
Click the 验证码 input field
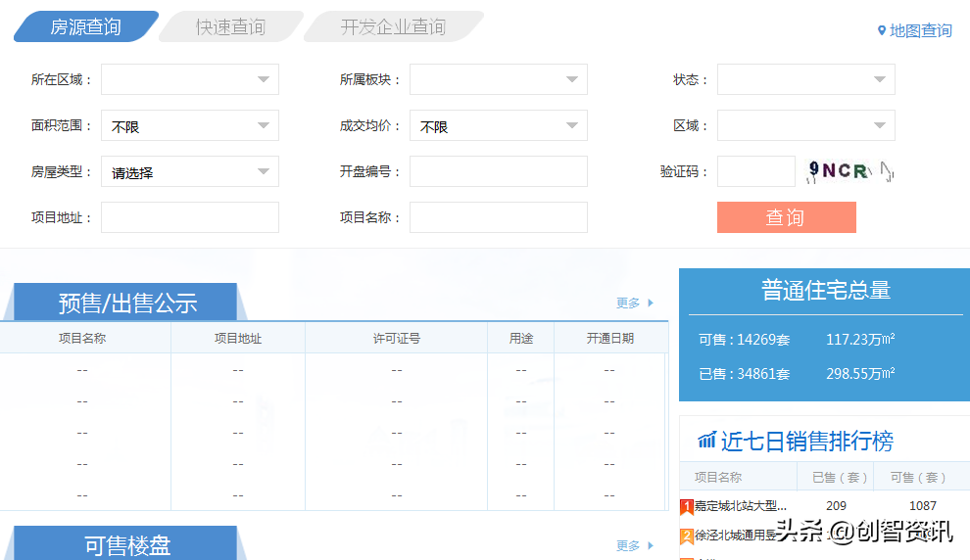coord(755,171)
